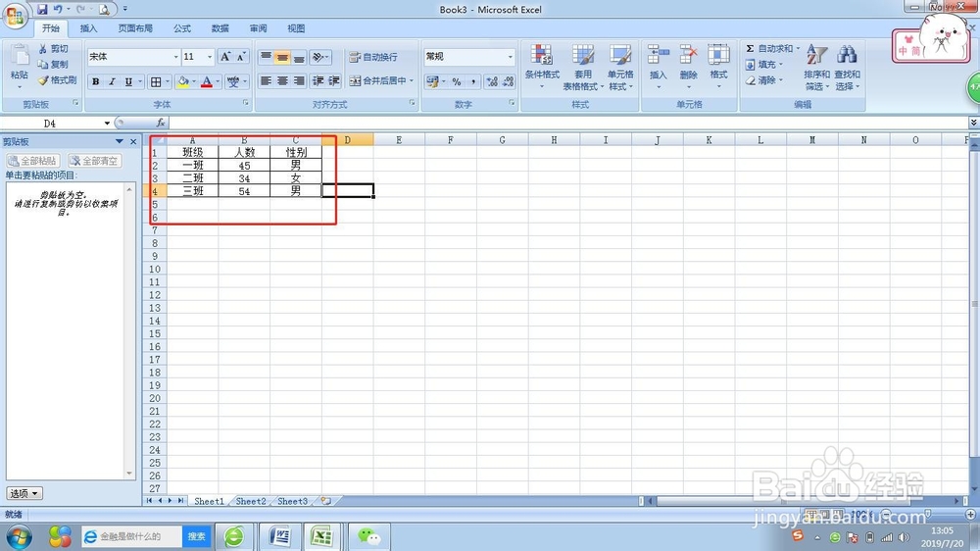Open the clipboard pane 选项 button

[x=24, y=493]
